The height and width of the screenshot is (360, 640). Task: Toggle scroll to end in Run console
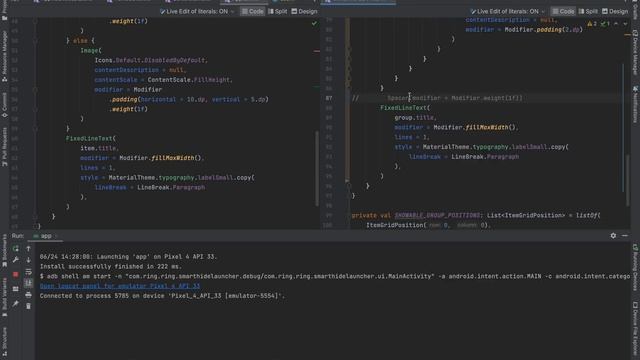(28, 283)
